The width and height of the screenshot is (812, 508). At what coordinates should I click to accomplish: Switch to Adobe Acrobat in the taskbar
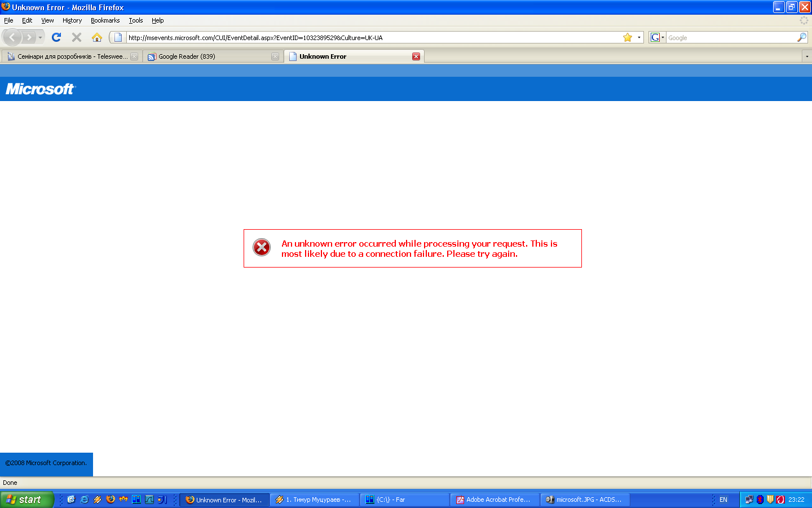click(495, 500)
